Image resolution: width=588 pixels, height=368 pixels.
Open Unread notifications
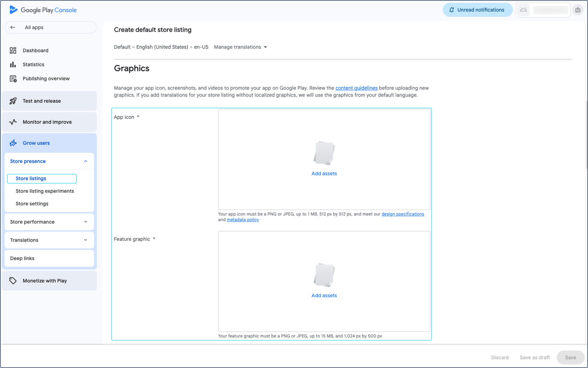477,10
